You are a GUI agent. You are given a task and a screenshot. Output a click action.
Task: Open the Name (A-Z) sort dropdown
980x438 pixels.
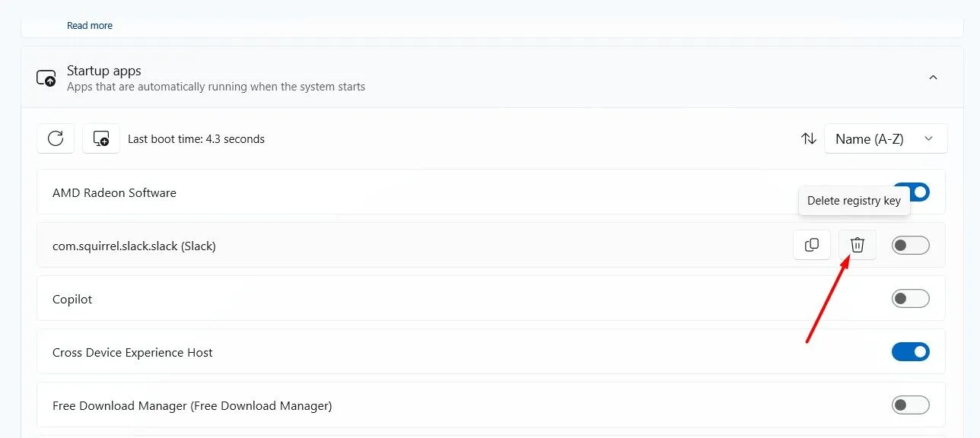[x=886, y=138]
